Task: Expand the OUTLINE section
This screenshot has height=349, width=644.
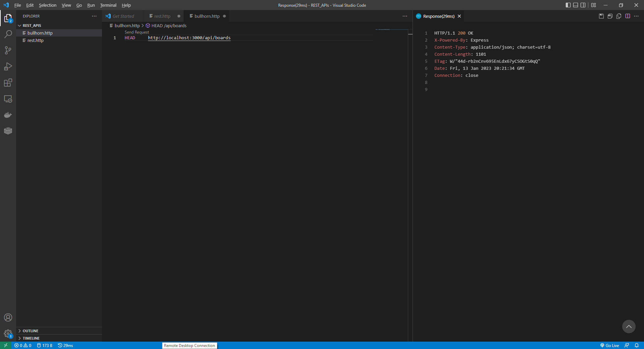Action: pos(59,331)
